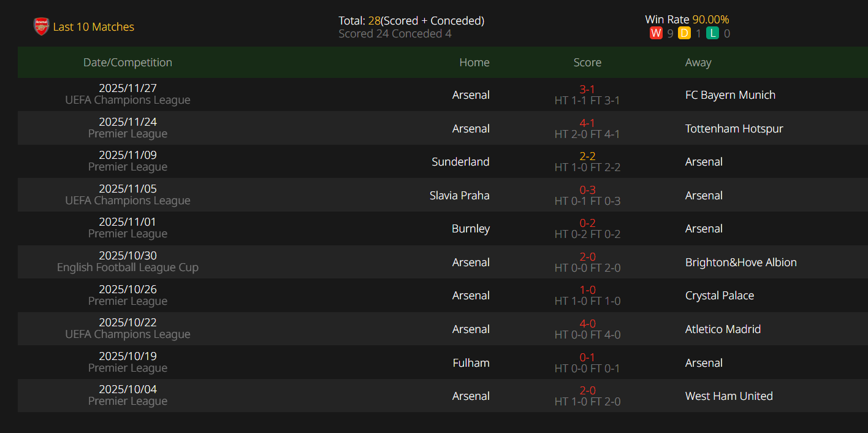Open the Last 10 Matches heading
This screenshot has height=433, width=868.
(x=93, y=27)
